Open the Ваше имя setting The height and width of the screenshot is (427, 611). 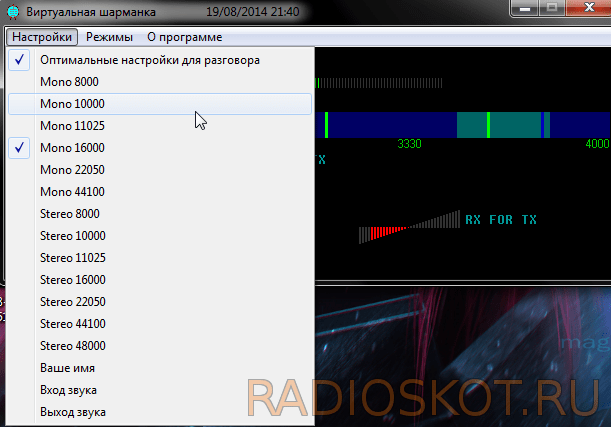click(x=160, y=368)
